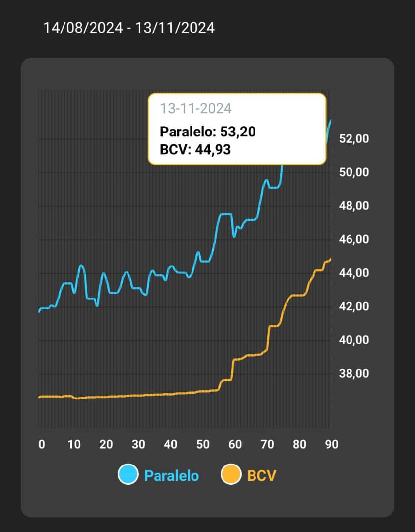Click the BCV legend label text
Screen dimensions: 415x532
pyautogui.click(x=261, y=475)
